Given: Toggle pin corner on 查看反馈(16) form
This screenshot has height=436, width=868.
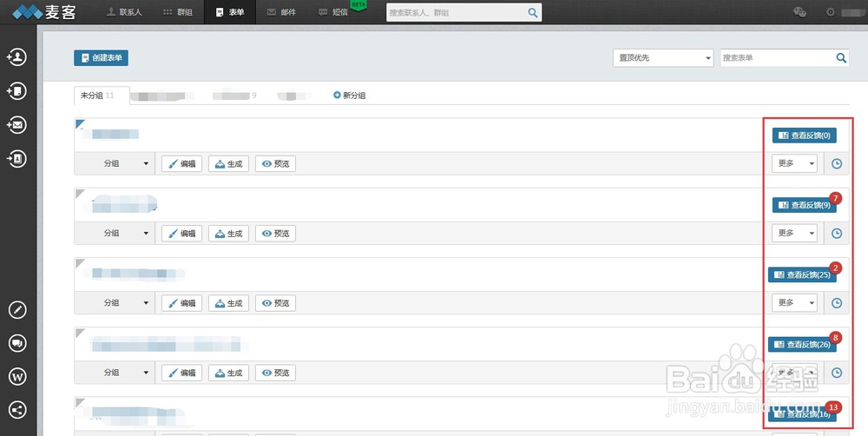Looking at the screenshot, I should pyautogui.click(x=79, y=401).
